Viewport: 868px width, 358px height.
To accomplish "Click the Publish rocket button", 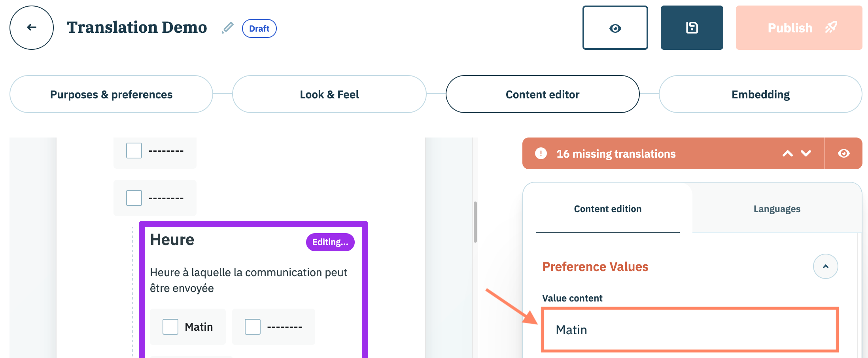I will point(798,28).
